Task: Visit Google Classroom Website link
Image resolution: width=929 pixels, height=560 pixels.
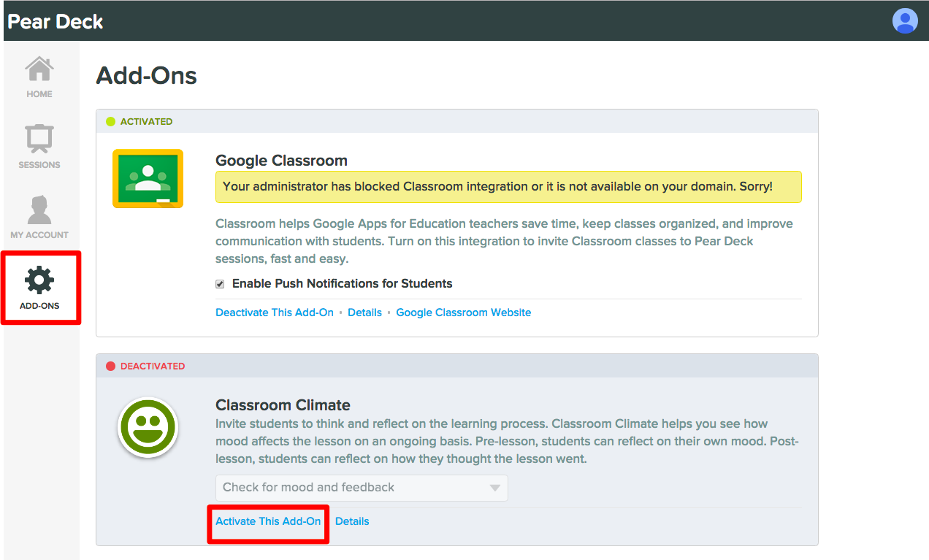Action: tap(464, 312)
